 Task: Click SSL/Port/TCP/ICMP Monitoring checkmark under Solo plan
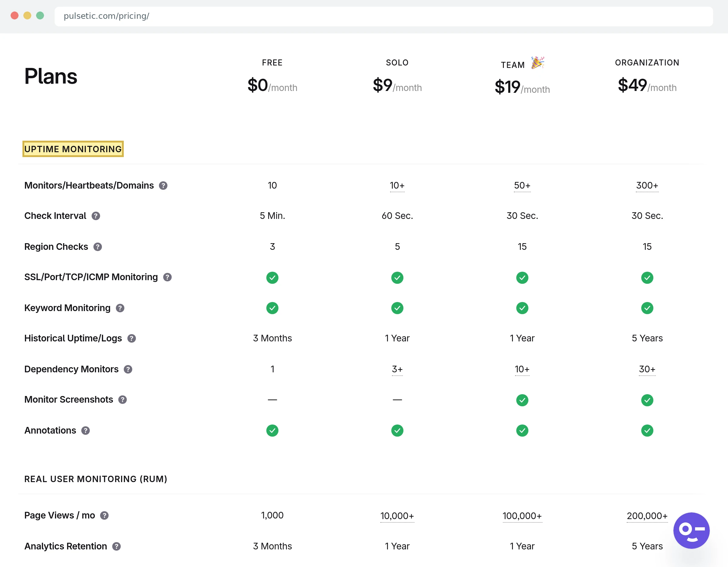[x=397, y=278]
